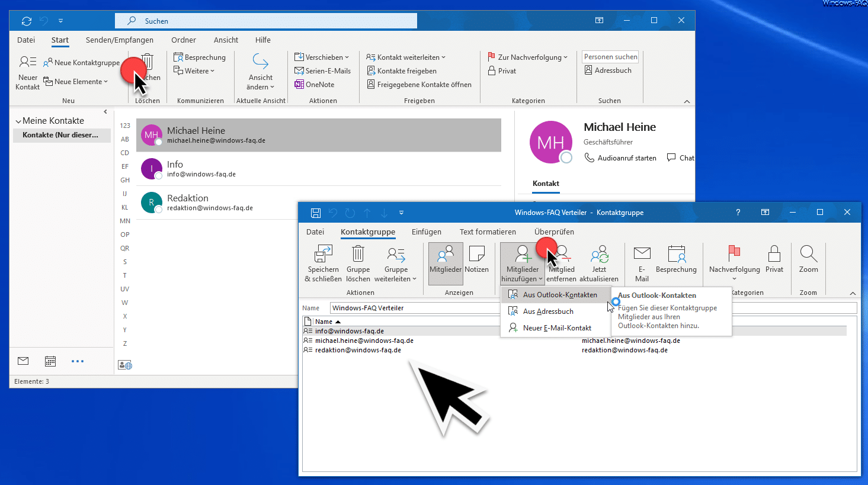Open Text formatieren tab
This screenshot has width=868, height=485.
[x=488, y=232]
